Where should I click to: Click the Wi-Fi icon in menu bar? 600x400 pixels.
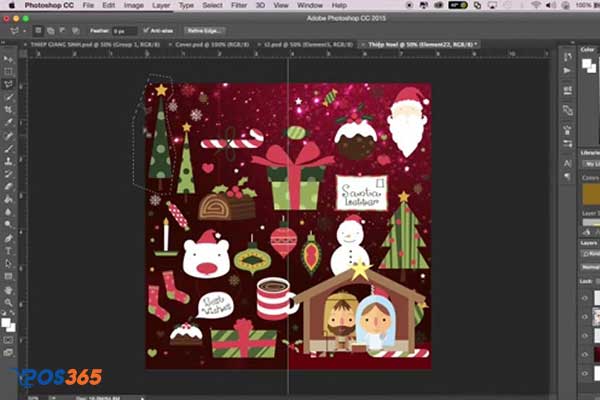pyautogui.click(x=536, y=5)
